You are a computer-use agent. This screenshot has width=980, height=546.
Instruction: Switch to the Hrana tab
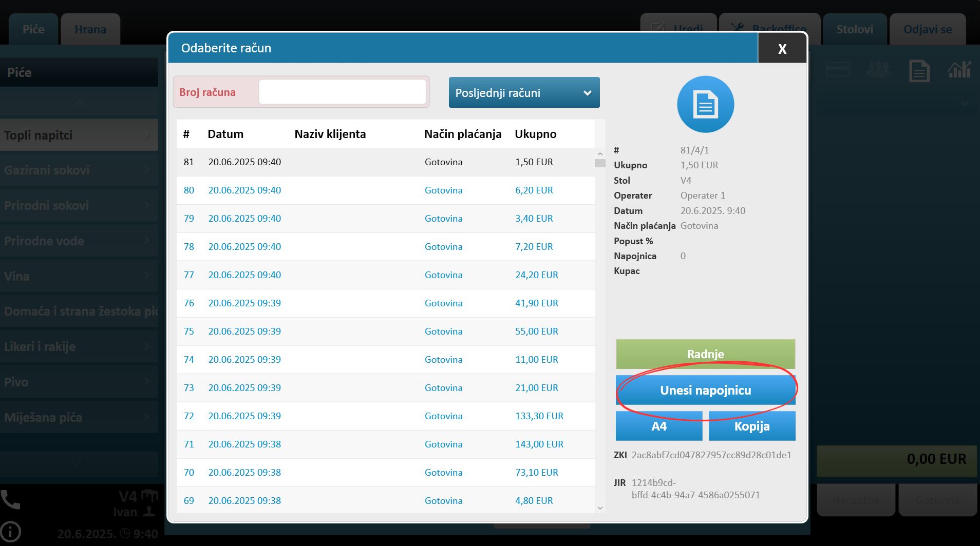point(90,29)
